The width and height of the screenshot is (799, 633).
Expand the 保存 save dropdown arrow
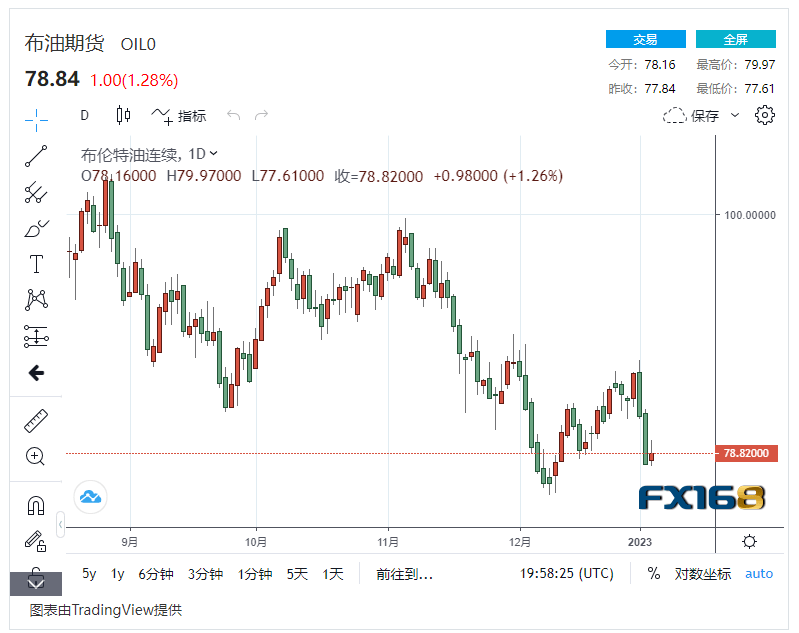(735, 115)
